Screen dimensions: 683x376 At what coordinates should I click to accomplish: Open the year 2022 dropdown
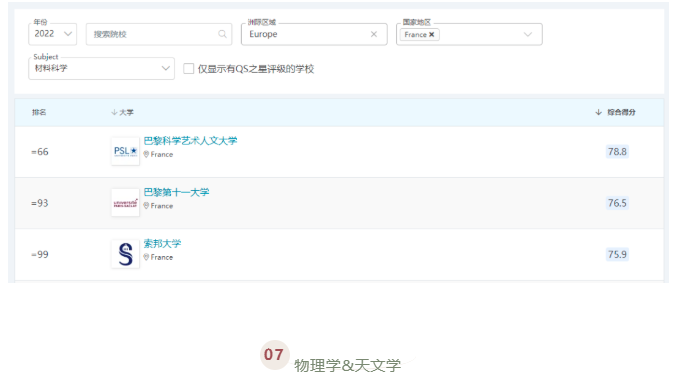coord(53,34)
